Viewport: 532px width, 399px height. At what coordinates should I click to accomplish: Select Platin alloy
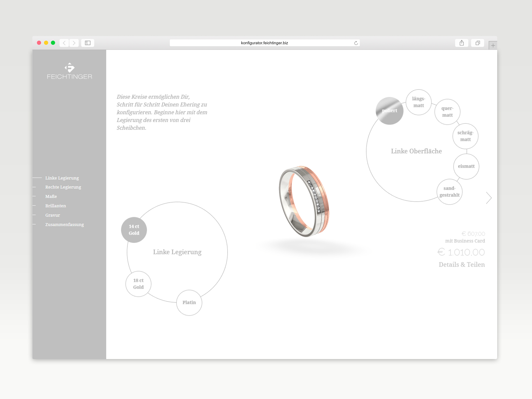[x=189, y=303]
